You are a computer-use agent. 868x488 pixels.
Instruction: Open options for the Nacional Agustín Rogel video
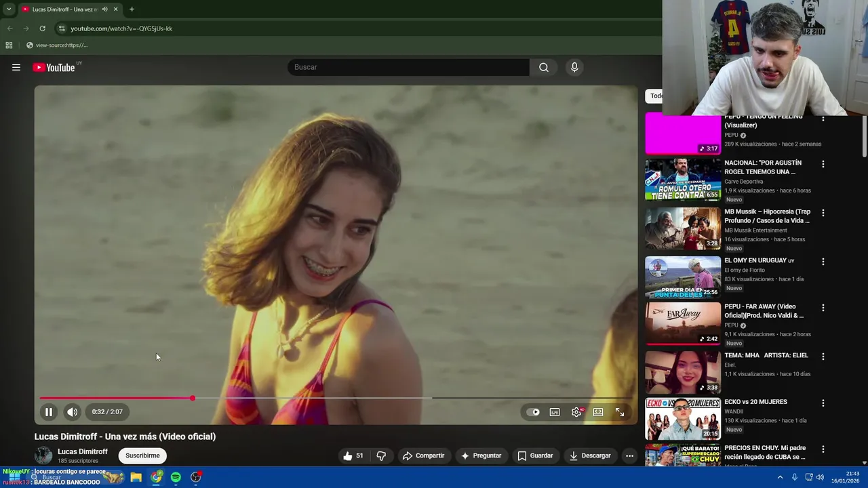(823, 164)
